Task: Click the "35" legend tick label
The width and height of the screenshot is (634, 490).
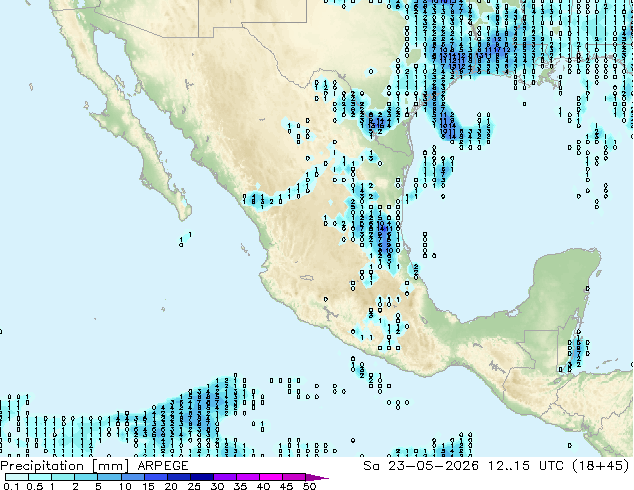Action: click(240, 486)
